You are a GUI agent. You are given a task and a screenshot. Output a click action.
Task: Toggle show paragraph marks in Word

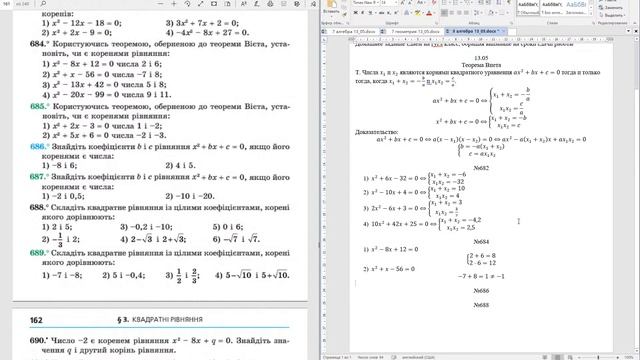(x=509, y=3)
